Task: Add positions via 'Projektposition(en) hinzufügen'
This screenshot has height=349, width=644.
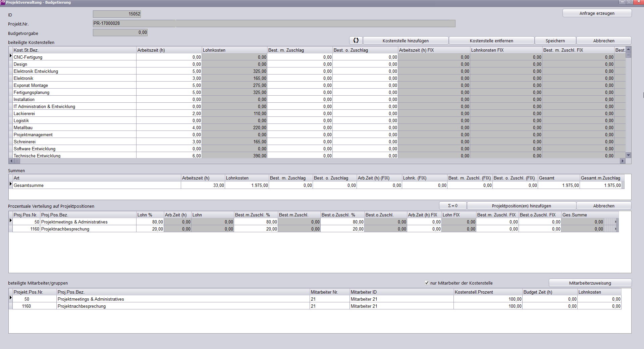Action: pos(521,206)
